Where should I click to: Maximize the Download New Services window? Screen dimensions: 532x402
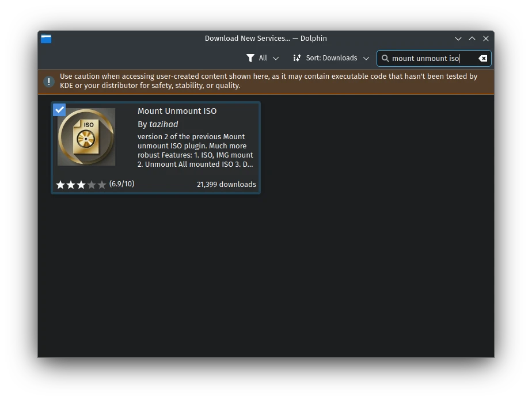tap(472, 39)
